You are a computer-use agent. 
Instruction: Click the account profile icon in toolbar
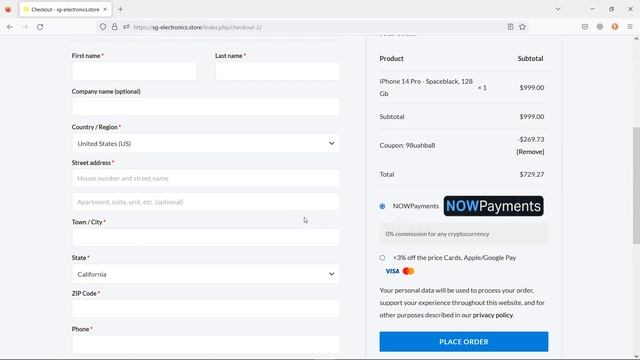pos(600,27)
